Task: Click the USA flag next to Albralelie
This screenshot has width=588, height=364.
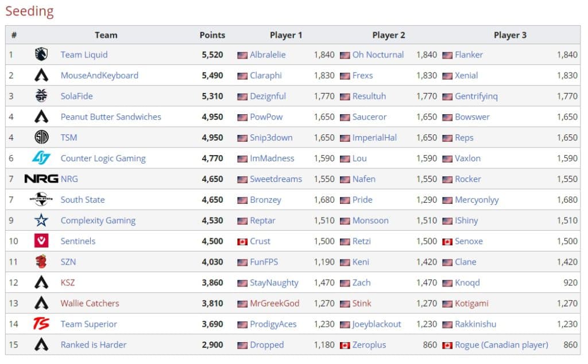Action: point(243,55)
